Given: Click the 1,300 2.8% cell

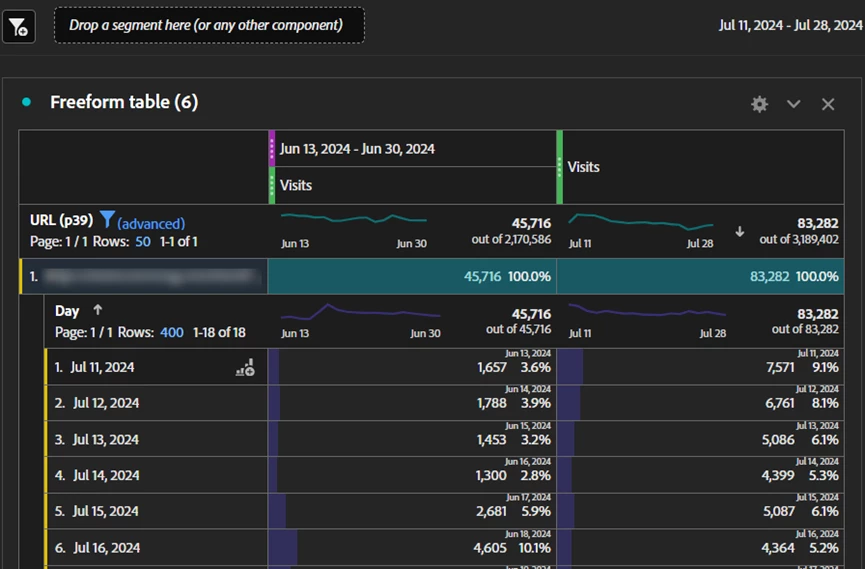Looking at the screenshot, I should coord(412,475).
